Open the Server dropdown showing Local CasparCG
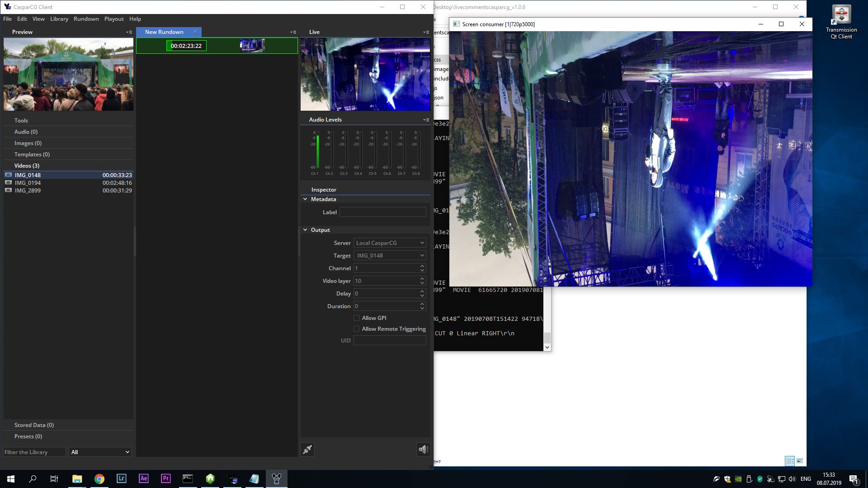This screenshot has width=868, height=488. (389, 243)
